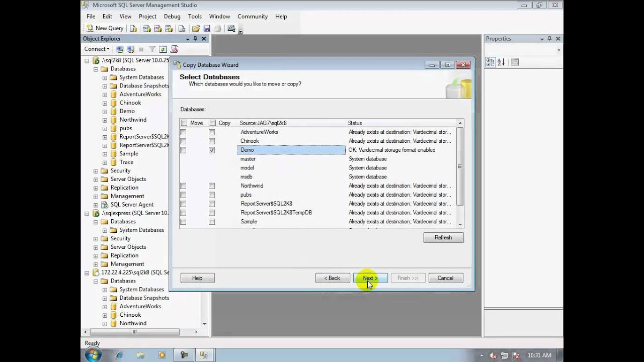The width and height of the screenshot is (644, 362).
Task: Open Internet Explorer from taskbar
Action: (119, 355)
